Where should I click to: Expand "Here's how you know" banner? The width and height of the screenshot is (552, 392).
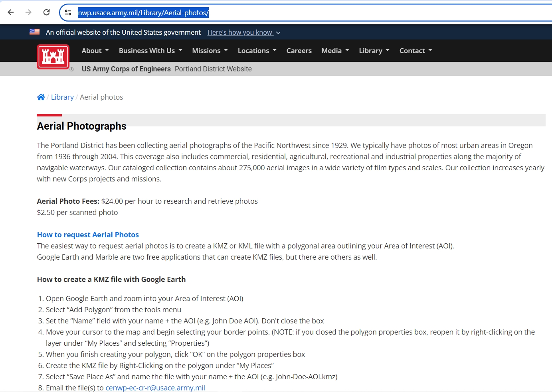(x=243, y=32)
